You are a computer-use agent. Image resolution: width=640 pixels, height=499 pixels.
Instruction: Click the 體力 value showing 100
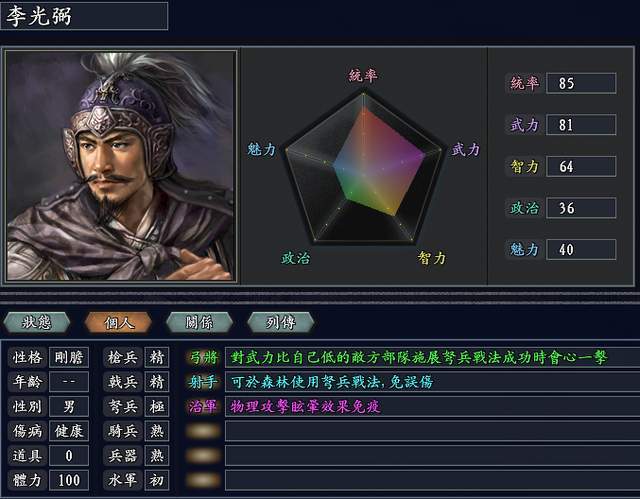coord(69,481)
